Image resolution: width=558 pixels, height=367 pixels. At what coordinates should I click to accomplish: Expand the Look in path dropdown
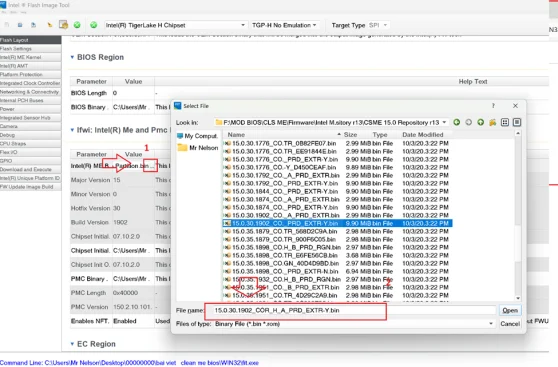coord(444,122)
